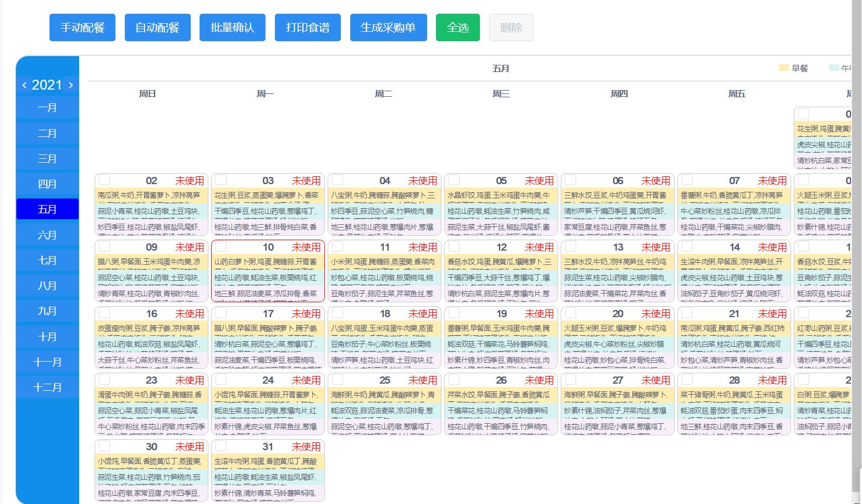Select 一月 in the month list
The height and width of the screenshot is (504, 862).
pos(47,108)
